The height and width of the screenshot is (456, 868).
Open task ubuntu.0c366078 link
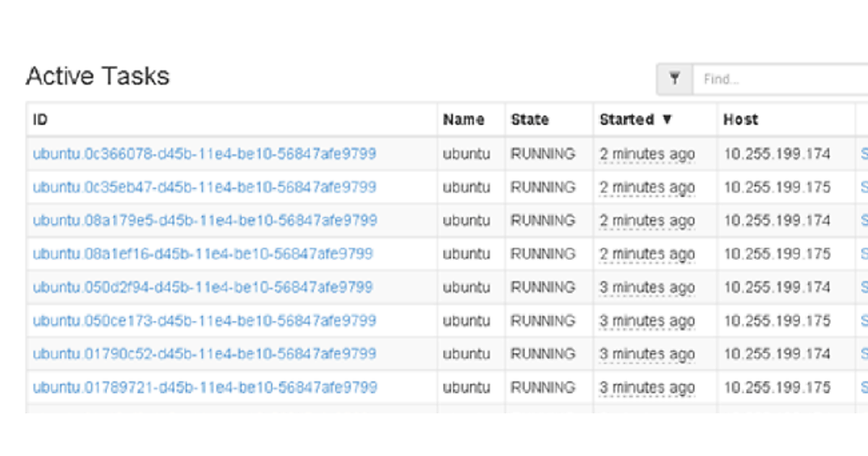tap(204, 153)
